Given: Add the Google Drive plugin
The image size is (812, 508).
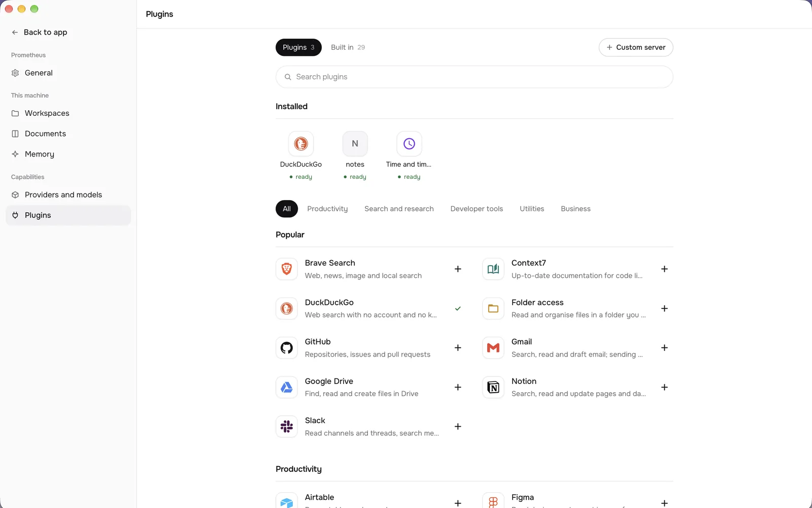Looking at the screenshot, I should point(458,387).
